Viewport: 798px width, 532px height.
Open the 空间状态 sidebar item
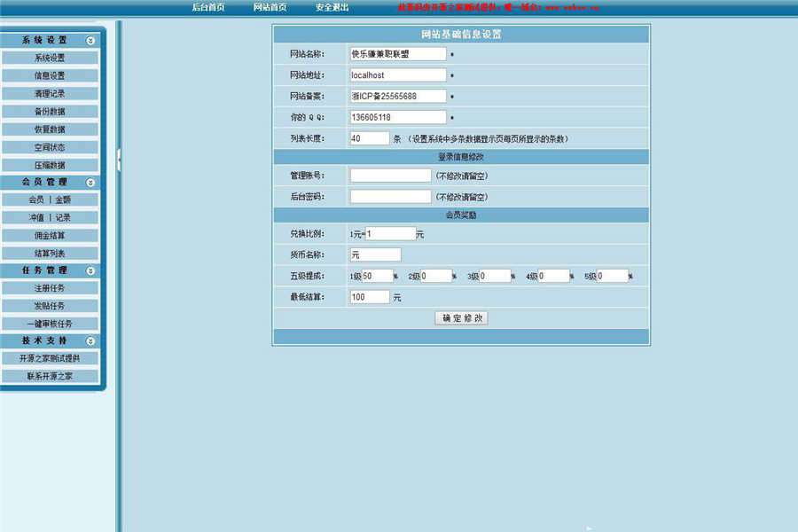click(50, 147)
